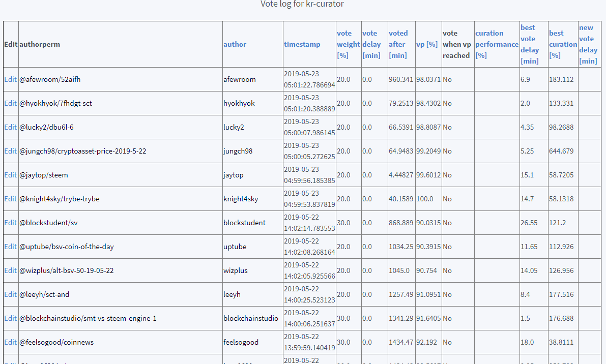Select authorperm text @feelsogood/coinnews

click(56, 343)
